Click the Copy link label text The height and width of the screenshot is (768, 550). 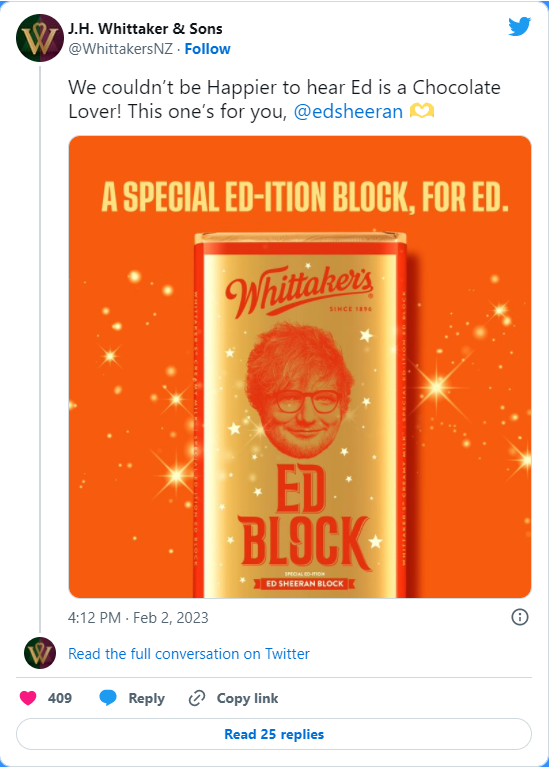click(x=247, y=698)
